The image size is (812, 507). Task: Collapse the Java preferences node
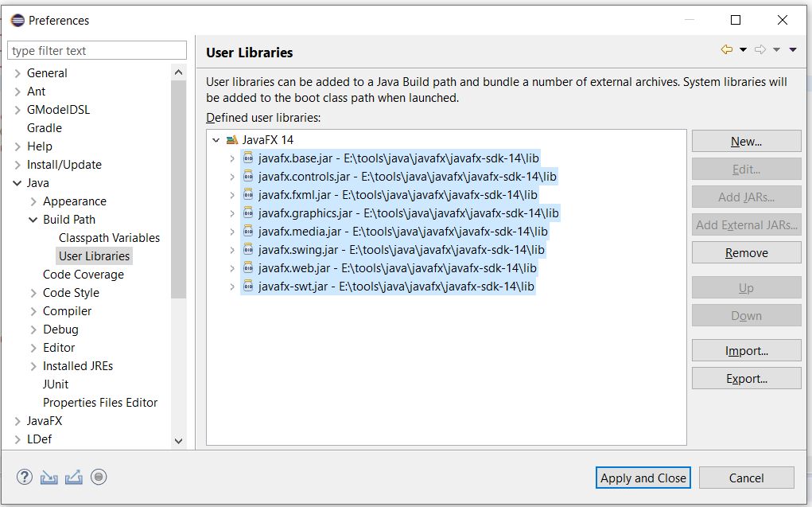(17, 183)
